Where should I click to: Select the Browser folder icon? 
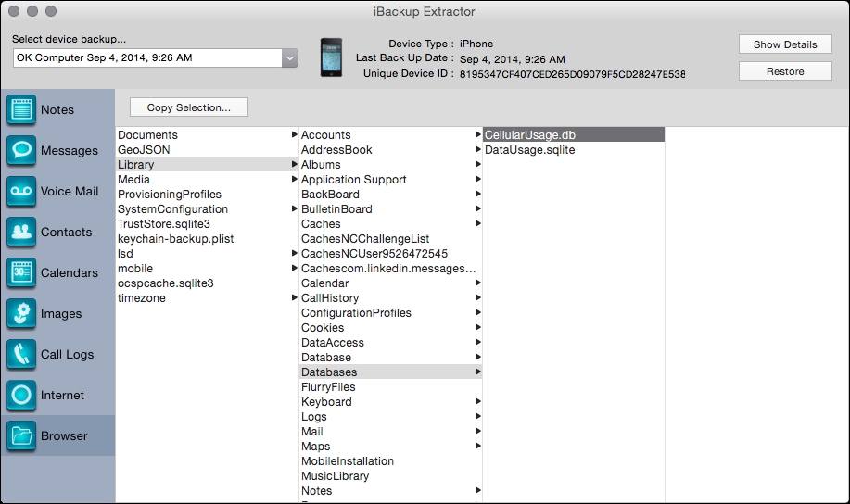[21, 435]
